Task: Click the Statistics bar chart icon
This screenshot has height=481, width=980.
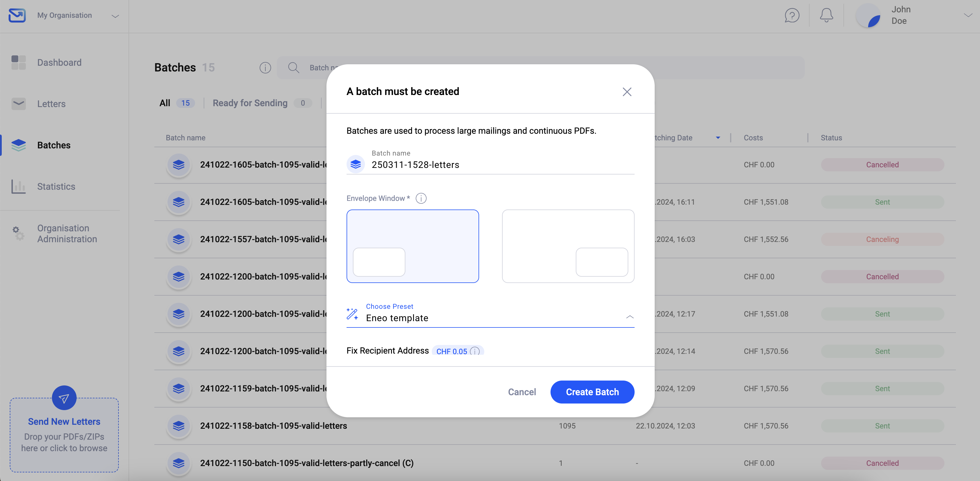Action: coord(19,187)
